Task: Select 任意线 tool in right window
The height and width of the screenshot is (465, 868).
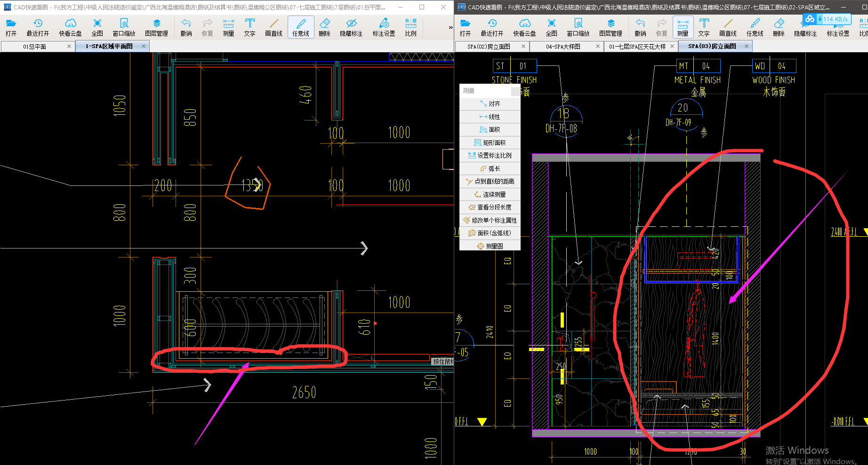Action: coord(755,27)
